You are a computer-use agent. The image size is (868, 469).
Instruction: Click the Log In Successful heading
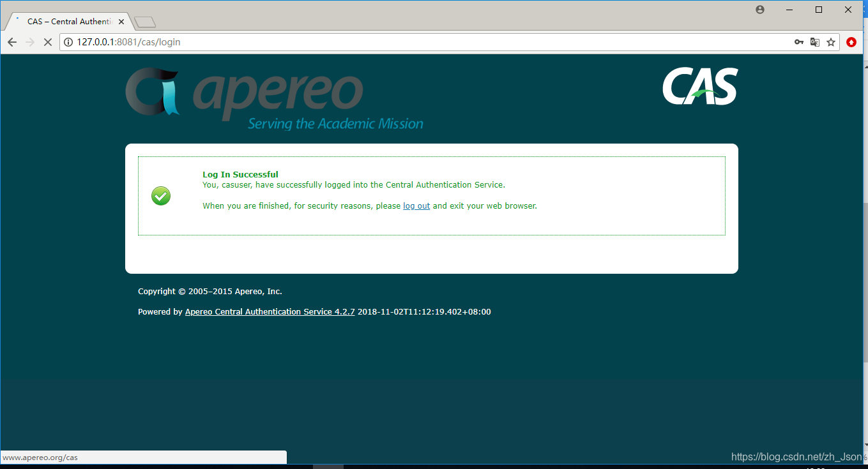[240, 174]
